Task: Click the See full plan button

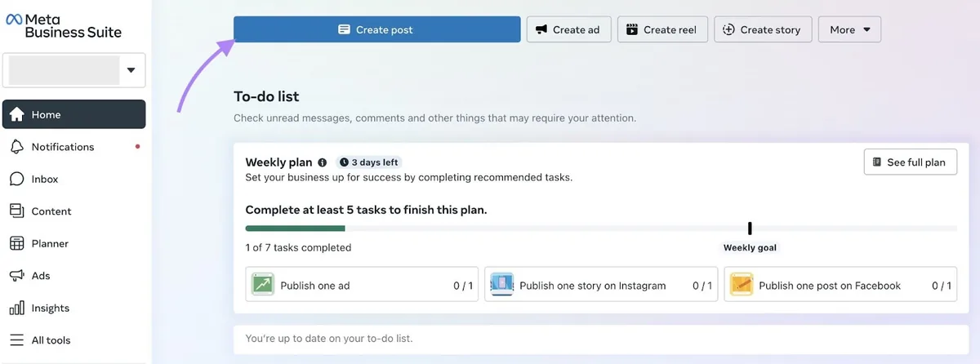Action: [x=910, y=162]
